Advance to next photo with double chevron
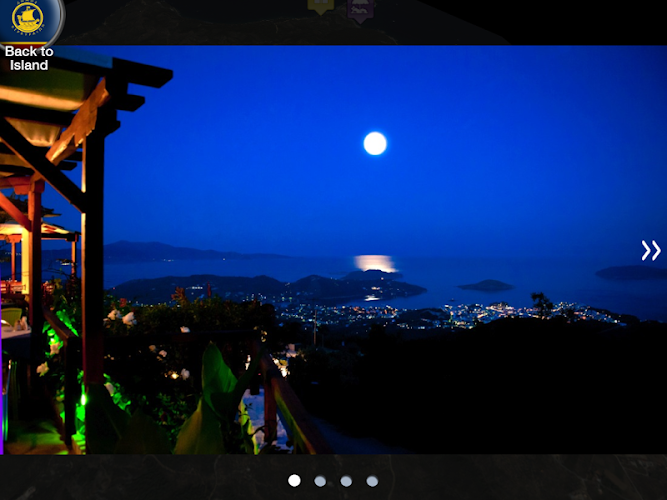Viewport: 667px width, 500px height. pos(651,250)
